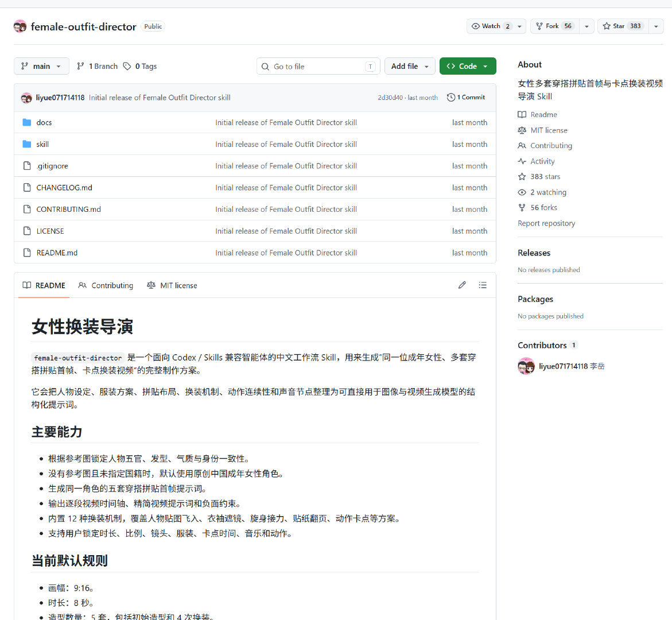The image size is (672, 620).
Task: Open the green Code dropdown button
Action: [468, 66]
